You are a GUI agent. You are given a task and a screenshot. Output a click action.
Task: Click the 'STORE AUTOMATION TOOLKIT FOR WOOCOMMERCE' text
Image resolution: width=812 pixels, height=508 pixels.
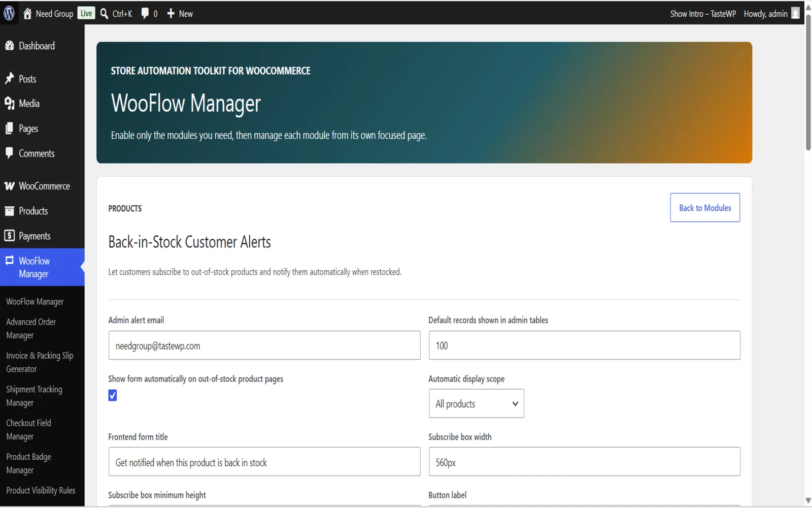(211, 71)
